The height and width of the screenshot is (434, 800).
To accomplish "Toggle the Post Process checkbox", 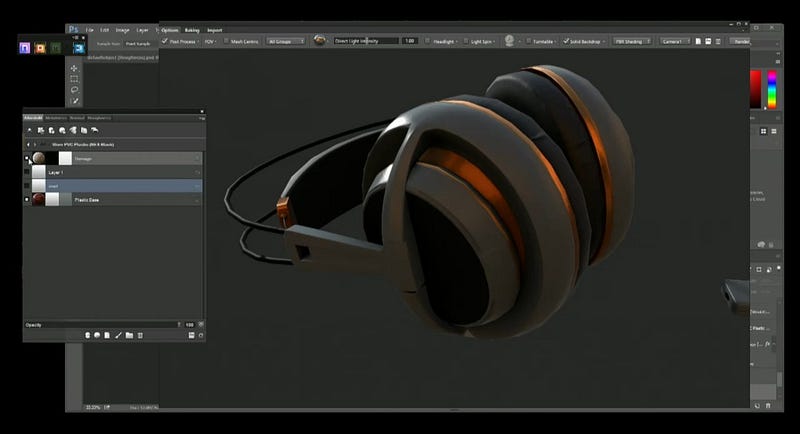I will coord(165,41).
